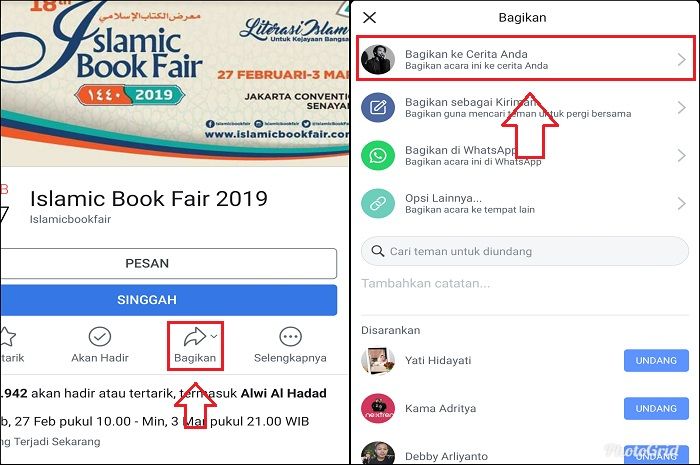Tap the Bagikan share arrow icon
This screenshot has height=465, width=700.
pos(195,337)
